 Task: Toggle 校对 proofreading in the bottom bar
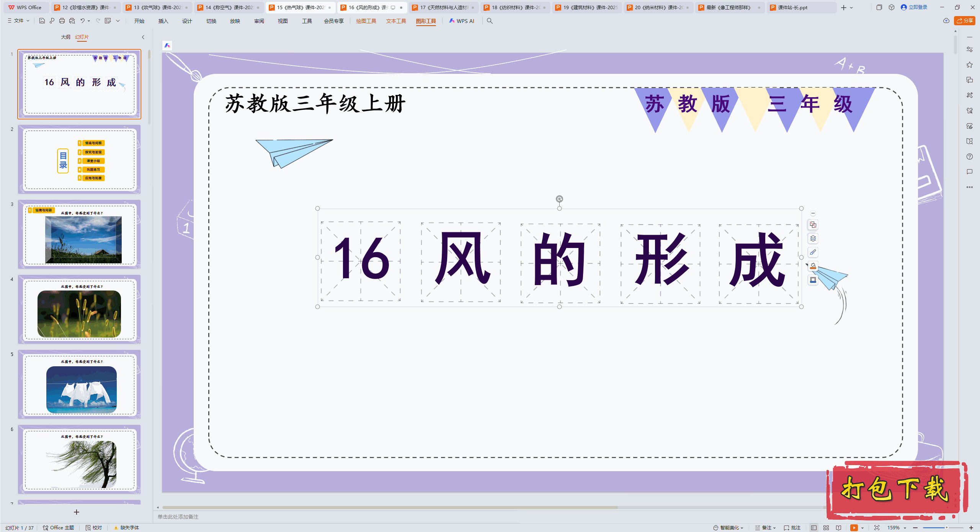tap(94, 527)
